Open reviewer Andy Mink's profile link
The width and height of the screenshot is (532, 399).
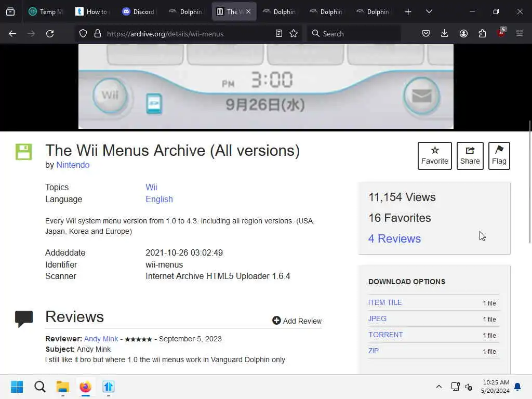click(101, 339)
